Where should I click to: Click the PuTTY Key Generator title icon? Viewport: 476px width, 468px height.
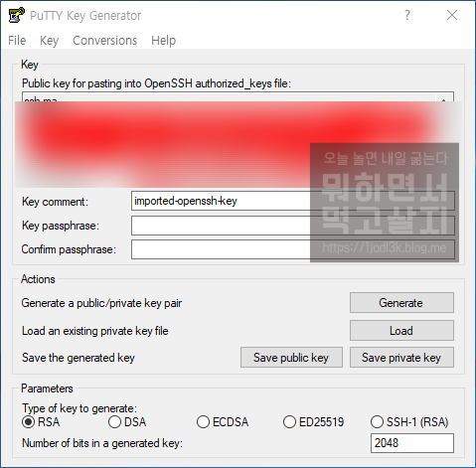[16, 15]
